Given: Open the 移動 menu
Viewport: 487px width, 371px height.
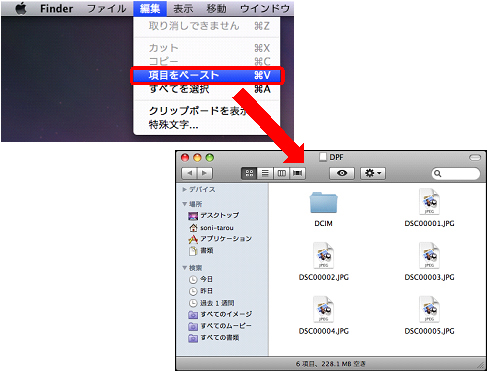Looking at the screenshot, I should [216, 8].
